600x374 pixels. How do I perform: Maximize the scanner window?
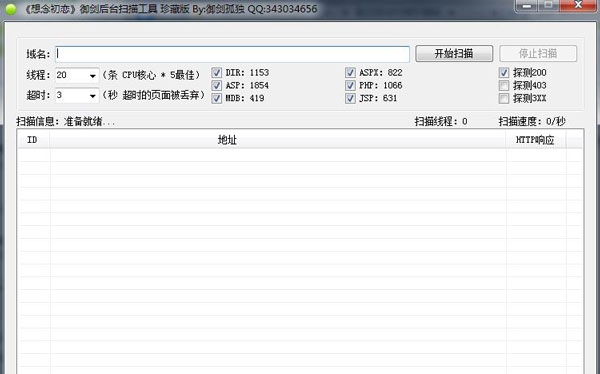[x=548, y=5]
